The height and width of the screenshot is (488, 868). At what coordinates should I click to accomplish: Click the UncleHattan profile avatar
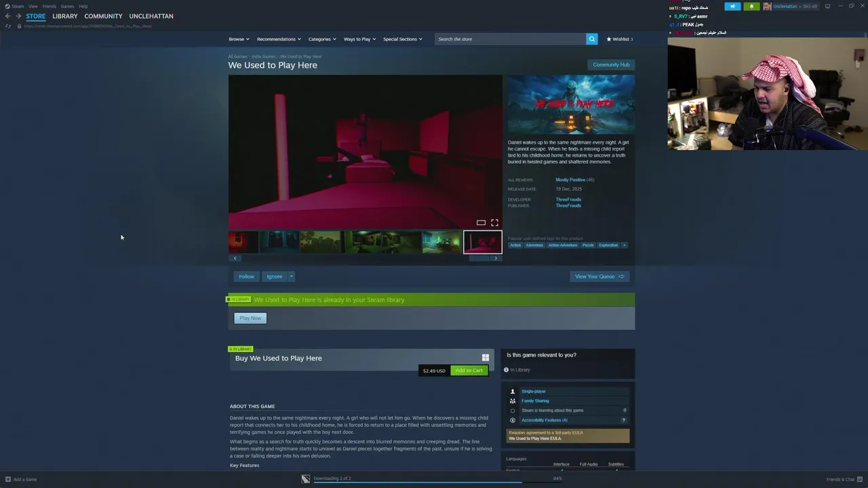tap(767, 6)
